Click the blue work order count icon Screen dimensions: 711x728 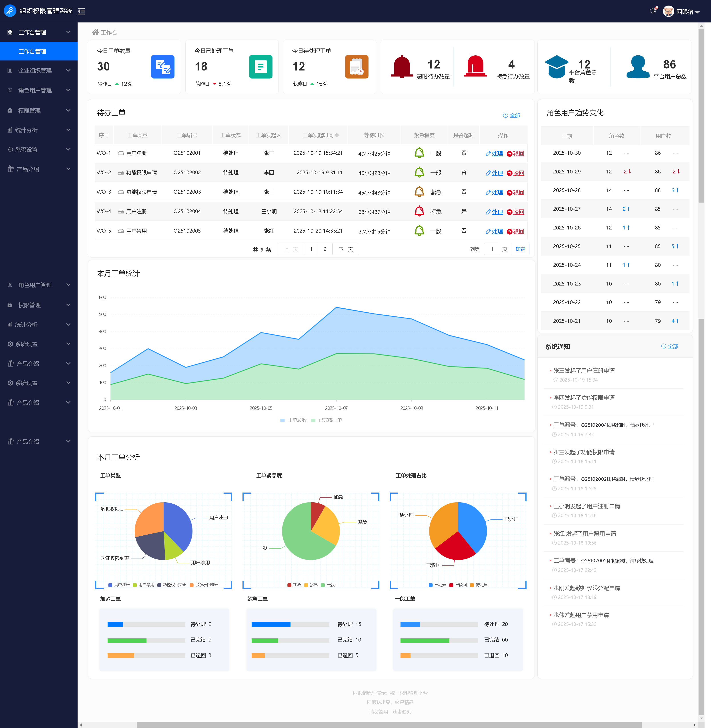[x=162, y=67]
